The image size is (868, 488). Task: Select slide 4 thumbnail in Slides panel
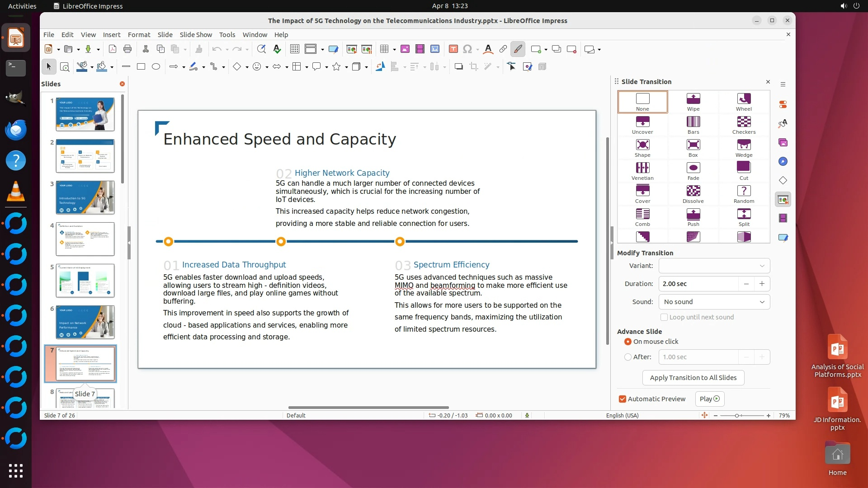(x=85, y=239)
